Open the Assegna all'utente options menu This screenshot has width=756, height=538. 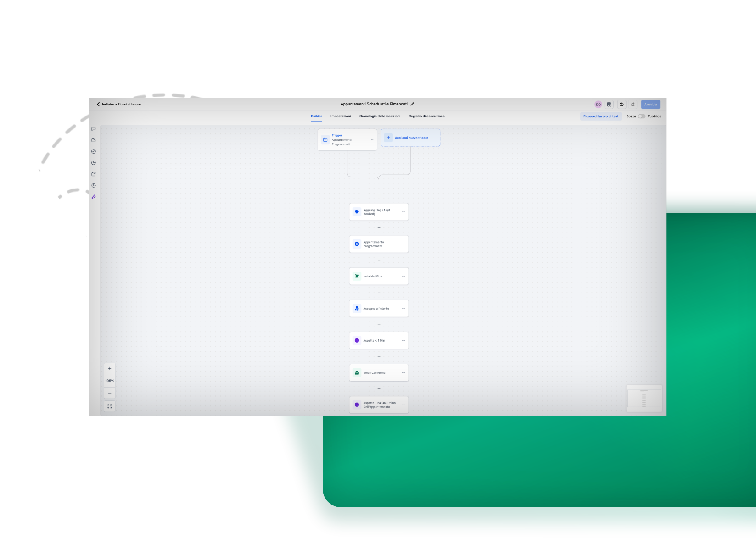(x=403, y=308)
